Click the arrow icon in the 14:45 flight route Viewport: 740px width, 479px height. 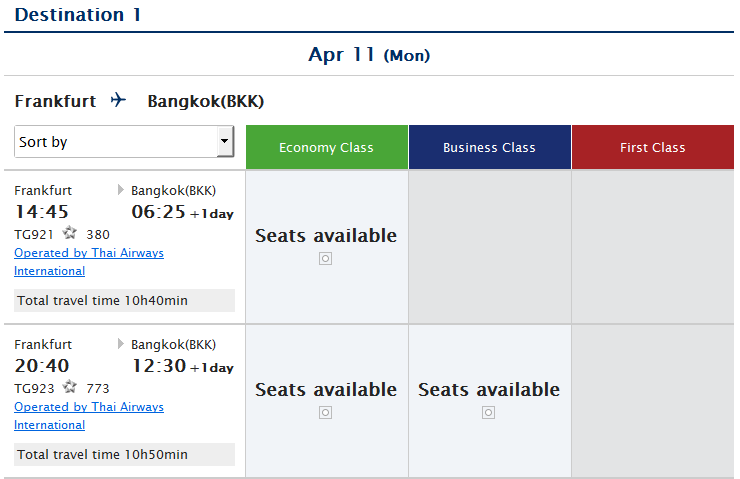(122, 190)
